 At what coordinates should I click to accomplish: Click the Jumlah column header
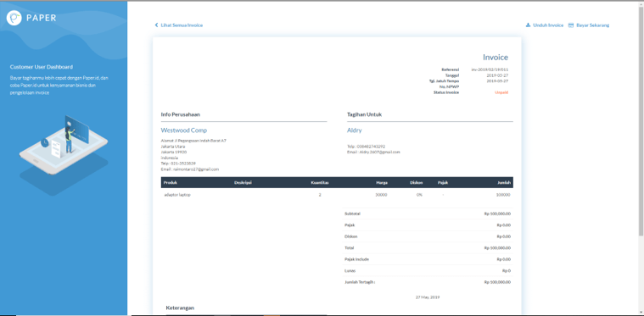(x=504, y=183)
